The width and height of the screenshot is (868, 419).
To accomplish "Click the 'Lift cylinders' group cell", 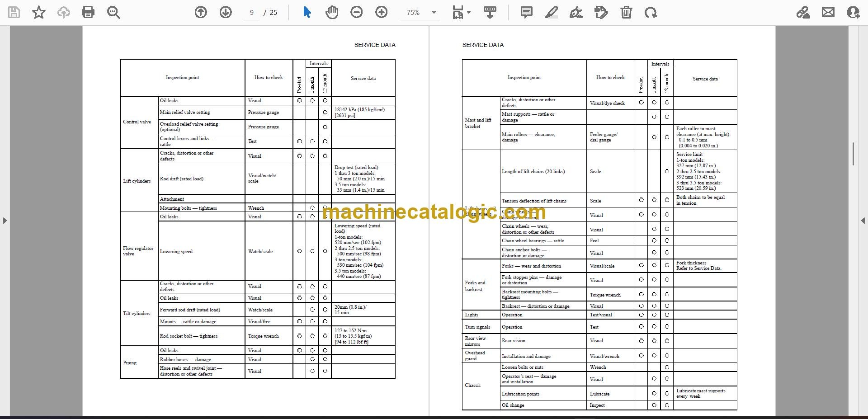I will tap(139, 181).
